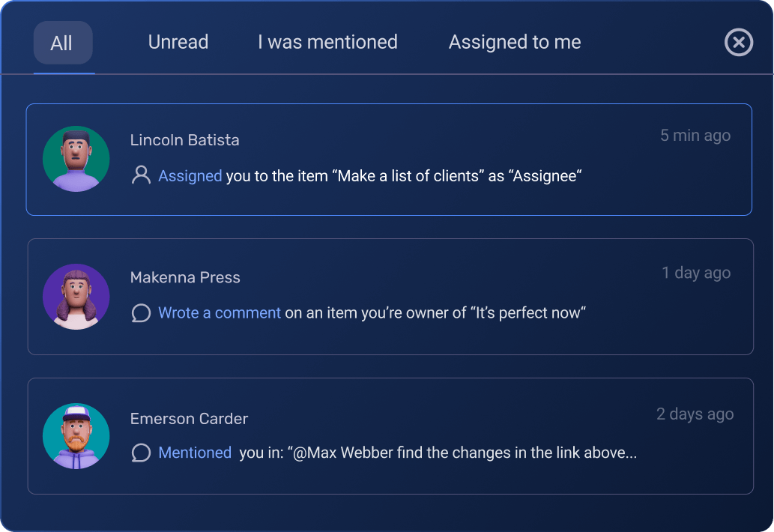Open the 'I was mentioned' filter
Viewport: 774px width, 532px height.
pyautogui.click(x=327, y=42)
